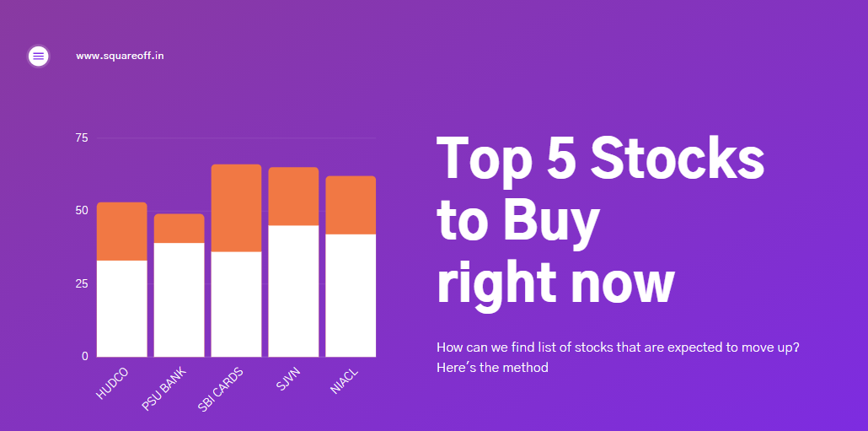Click the SBI CARDS white bar segment
This screenshot has width=868, height=431.
coord(236,304)
